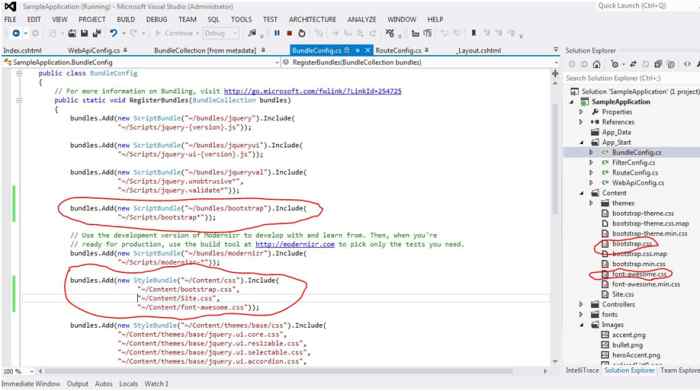The width and height of the screenshot is (700, 391).
Task: Open the go.microsoft.com fwlink hyperlink in code
Action: (312, 91)
